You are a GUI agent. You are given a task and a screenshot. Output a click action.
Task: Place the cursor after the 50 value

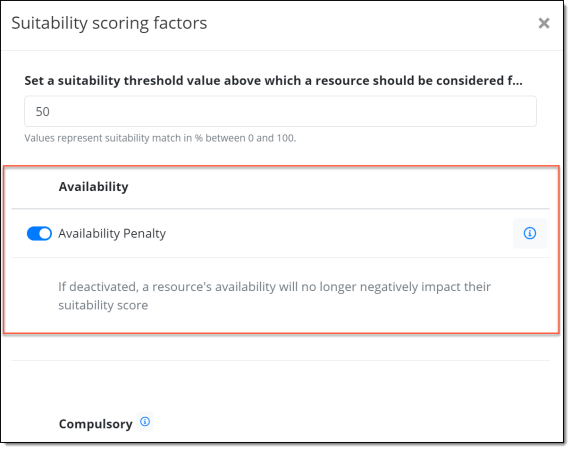point(50,111)
